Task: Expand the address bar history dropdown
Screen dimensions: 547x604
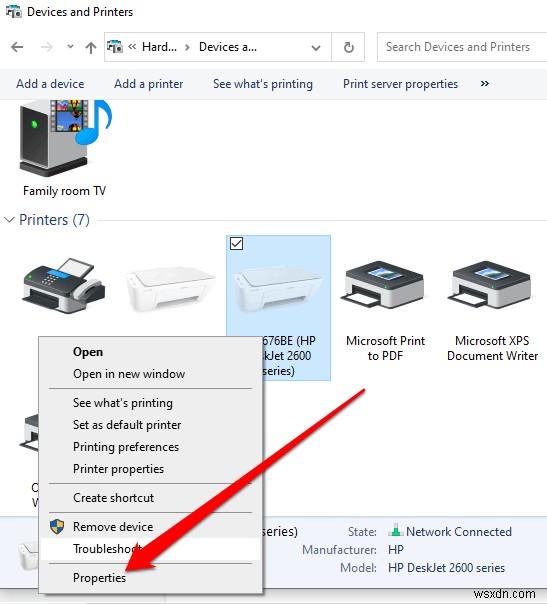Action: coord(316,48)
